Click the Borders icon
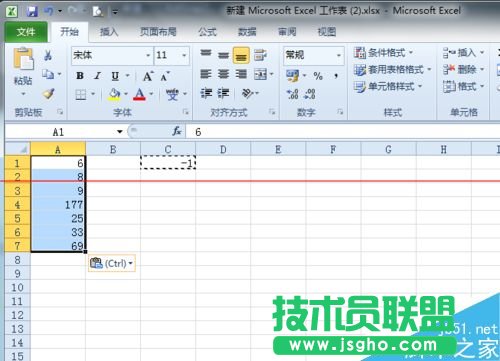 coord(81,95)
